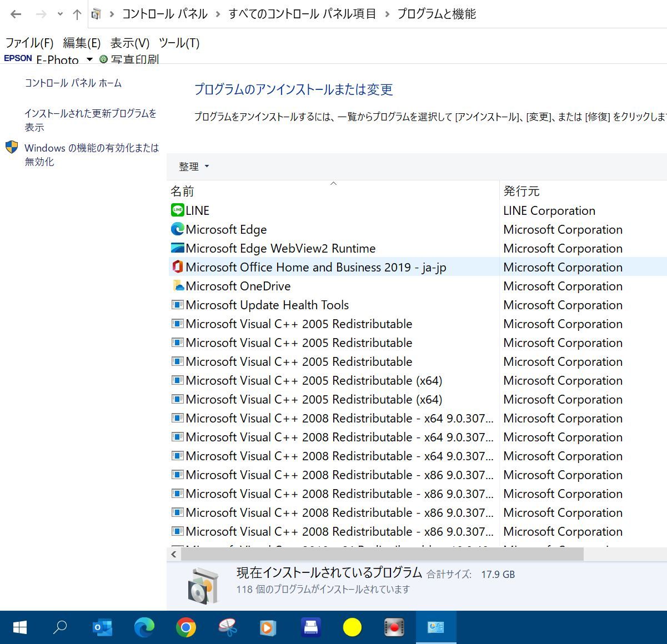Open Outlook from the taskbar

click(x=102, y=627)
